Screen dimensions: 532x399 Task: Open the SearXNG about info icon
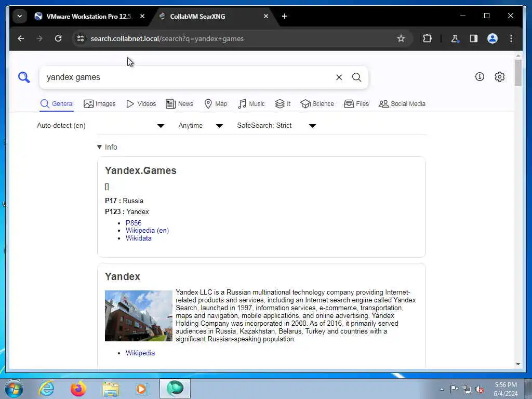(x=480, y=77)
